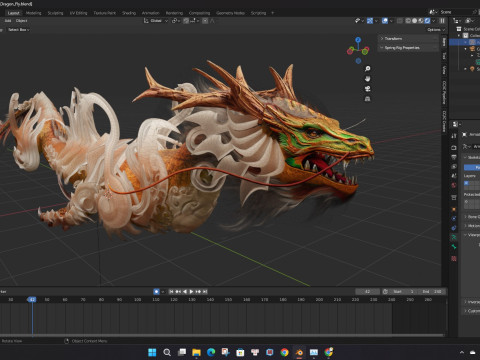Click the pan view hand icon

[x=367, y=79]
